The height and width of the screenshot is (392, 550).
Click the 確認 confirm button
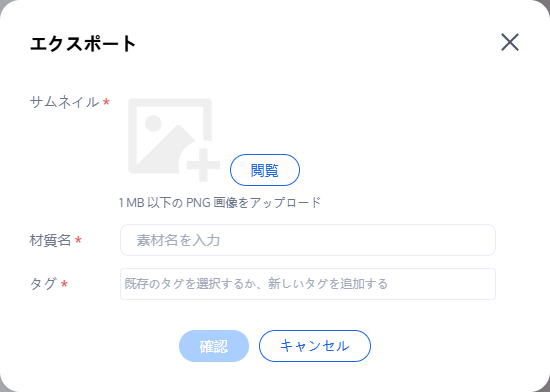[x=214, y=346]
